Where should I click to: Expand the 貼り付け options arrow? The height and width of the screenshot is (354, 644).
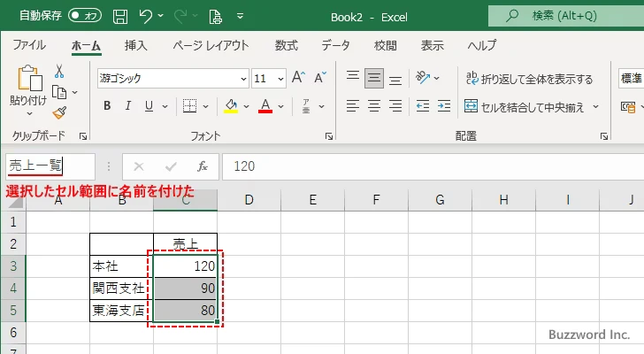click(28, 113)
